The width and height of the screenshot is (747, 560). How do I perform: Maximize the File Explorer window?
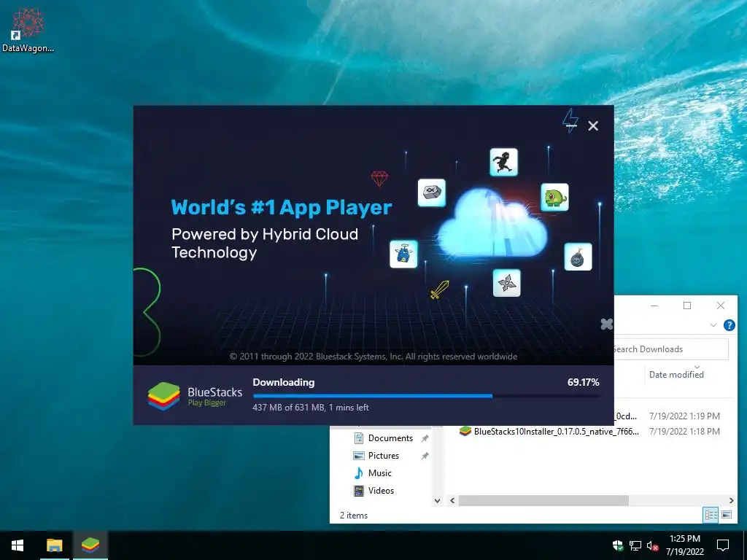point(687,306)
